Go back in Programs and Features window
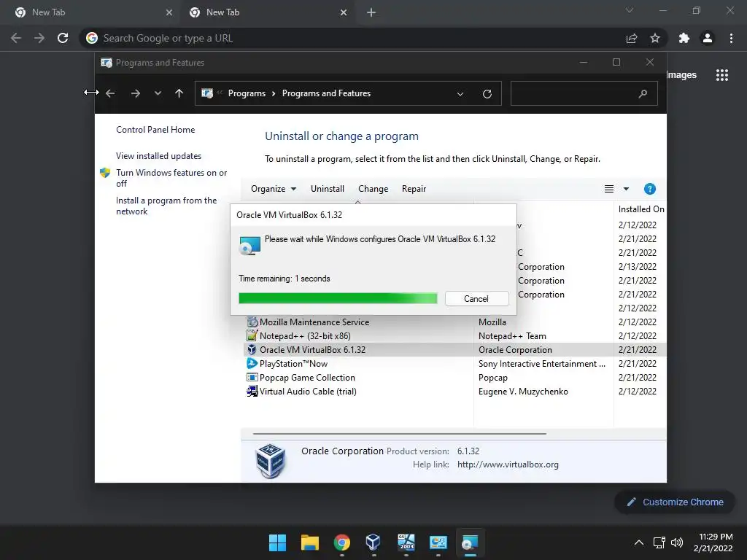The image size is (747, 560). click(x=110, y=93)
